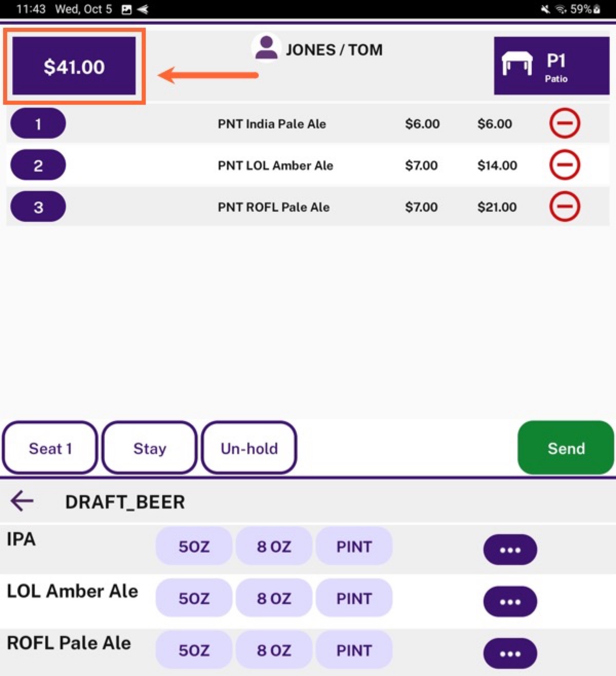The height and width of the screenshot is (676, 616).
Task: Open more options for IPA
Action: pos(510,550)
